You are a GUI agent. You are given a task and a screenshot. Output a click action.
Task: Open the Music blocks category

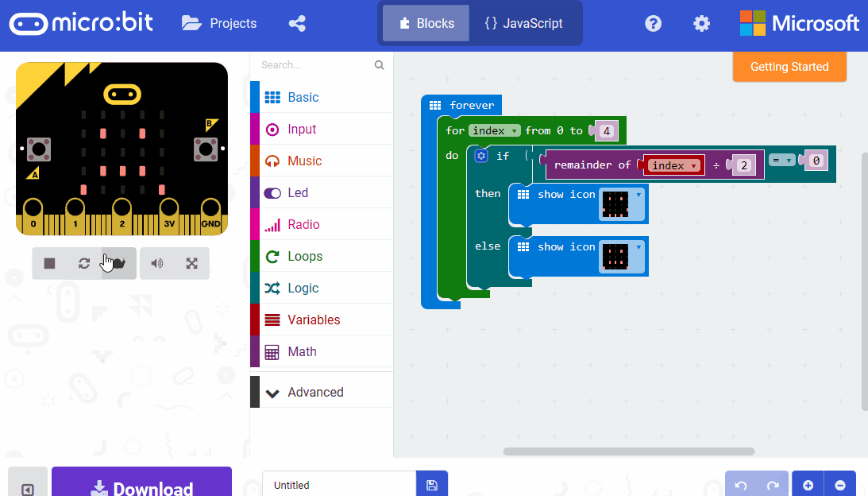click(x=322, y=161)
